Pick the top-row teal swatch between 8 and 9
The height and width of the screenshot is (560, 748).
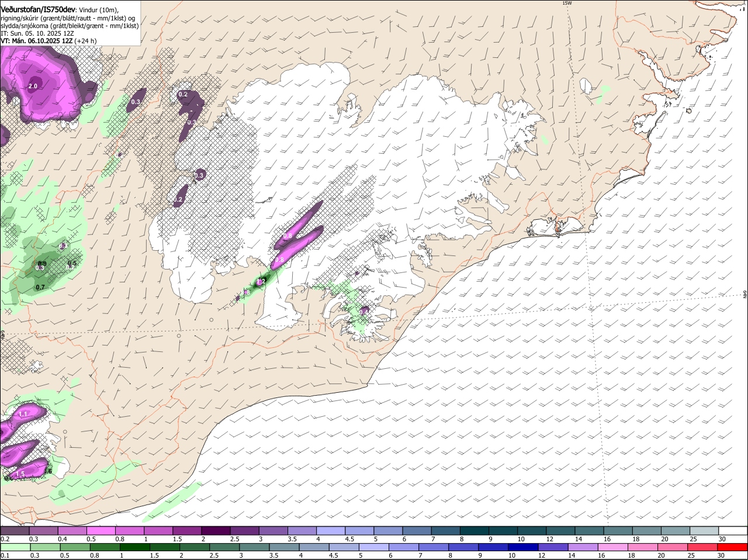pos(475,530)
